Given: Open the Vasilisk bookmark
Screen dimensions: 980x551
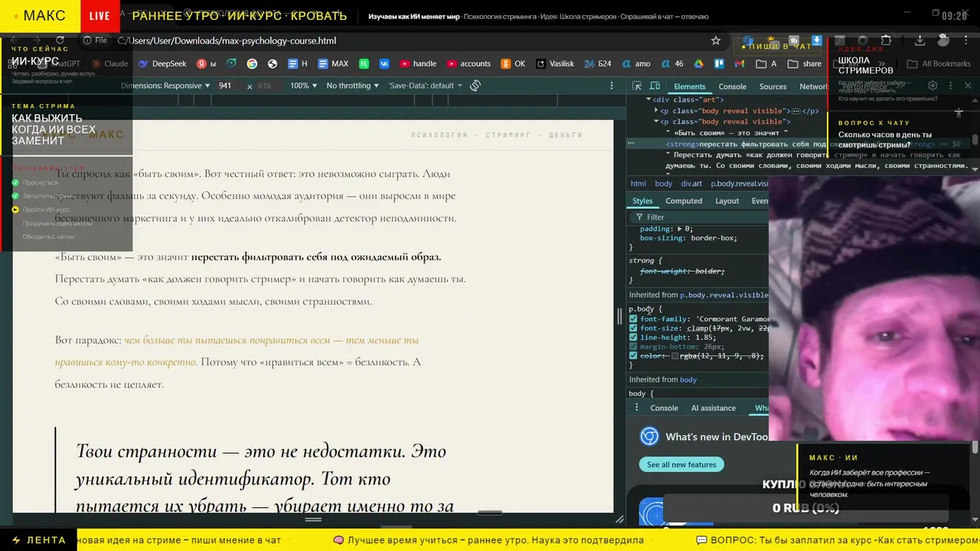Looking at the screenshot, I should point(555,64).
